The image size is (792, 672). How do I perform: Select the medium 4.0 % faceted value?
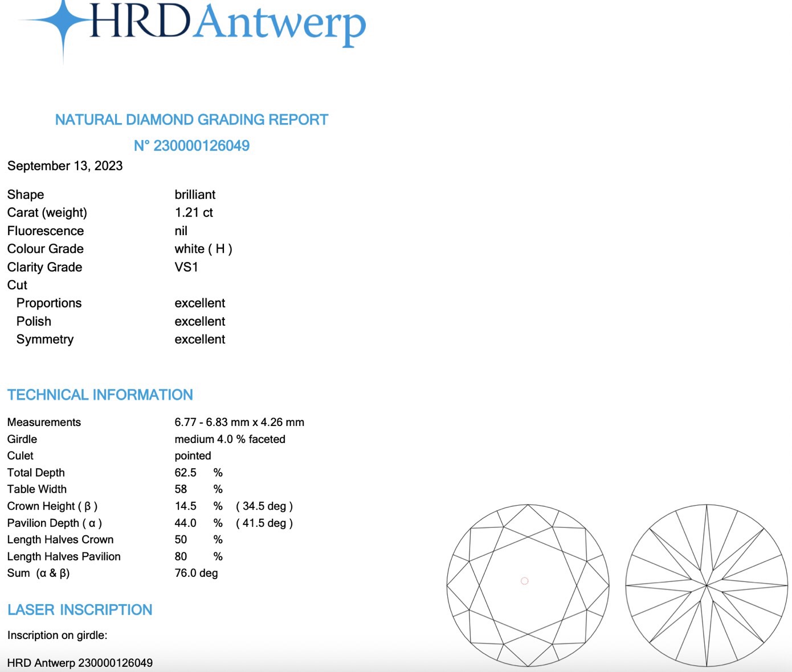[x=230, y=439]
